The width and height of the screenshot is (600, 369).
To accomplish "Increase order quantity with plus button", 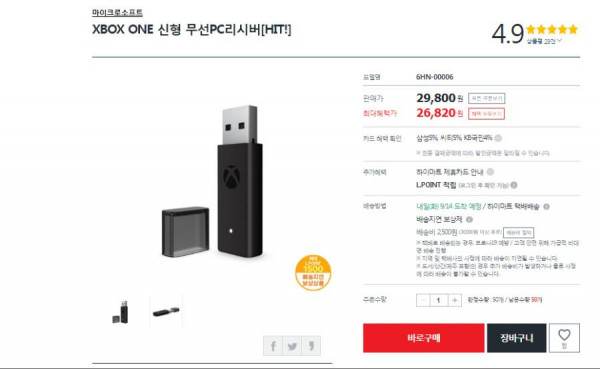I will point(455,300).
